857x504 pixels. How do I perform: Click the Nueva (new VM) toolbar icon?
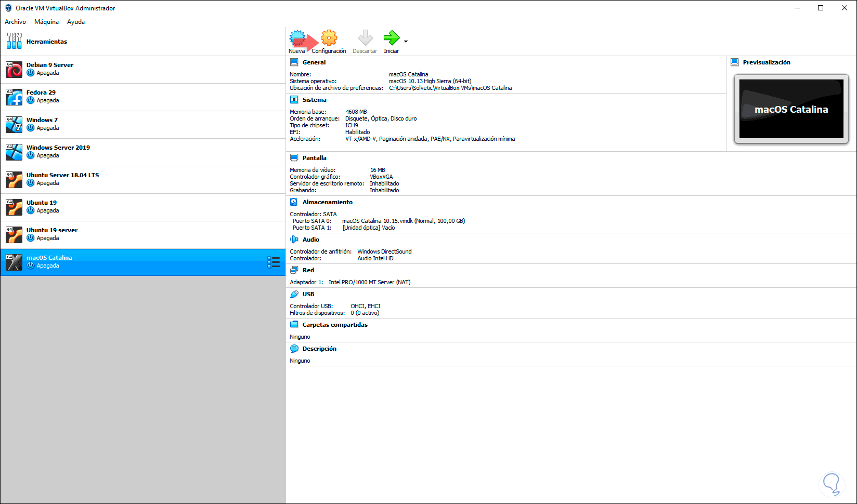coord(297,38)
